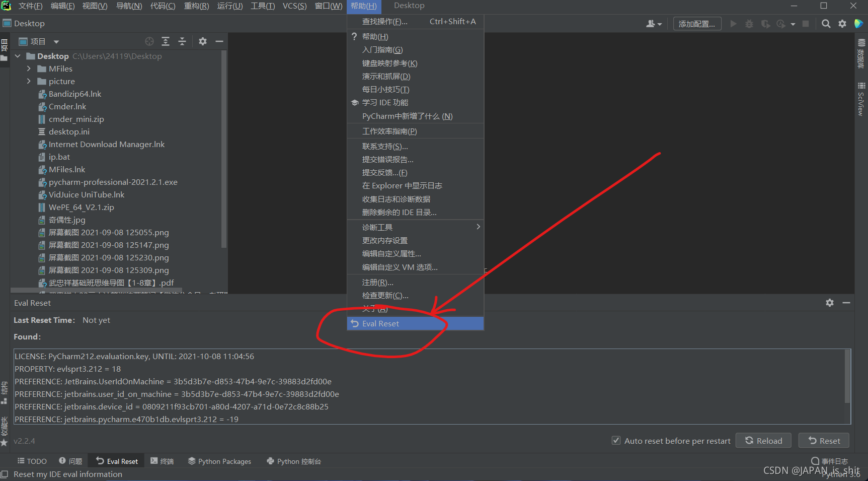Click the Search Everywhere magnifier icon

(826, 24)
